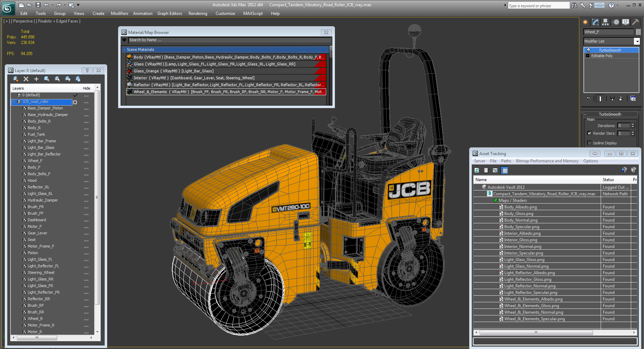The image size is (644, 349).
Task: Click the Undo arrow icon
Action: 46,5
